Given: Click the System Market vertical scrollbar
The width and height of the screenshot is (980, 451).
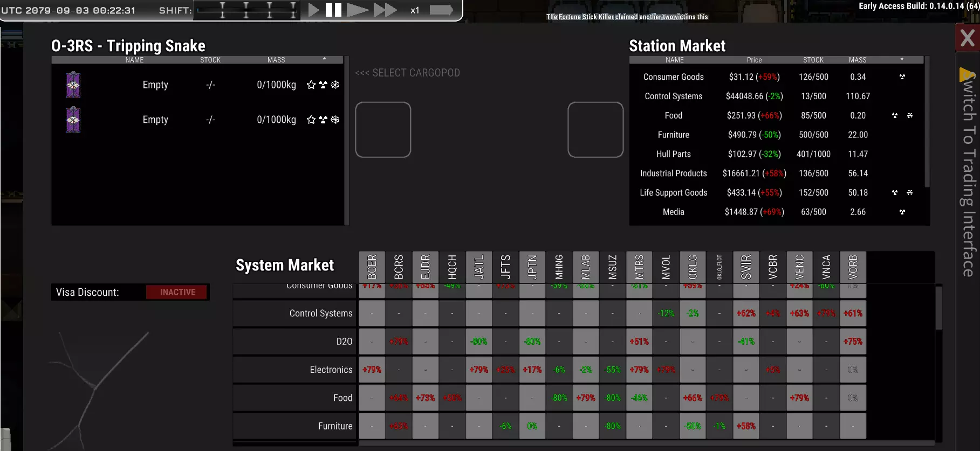Looking at the screenshot, I should pyautogui.click(x=939, y=307).
